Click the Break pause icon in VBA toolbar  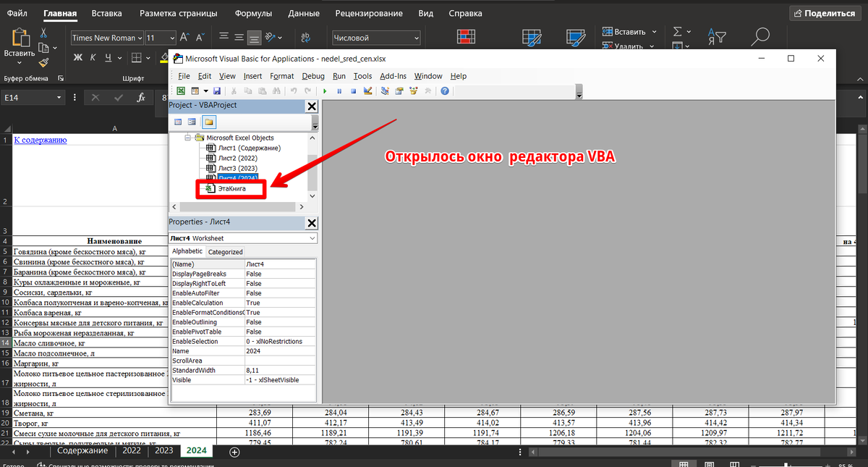(340, 91)
